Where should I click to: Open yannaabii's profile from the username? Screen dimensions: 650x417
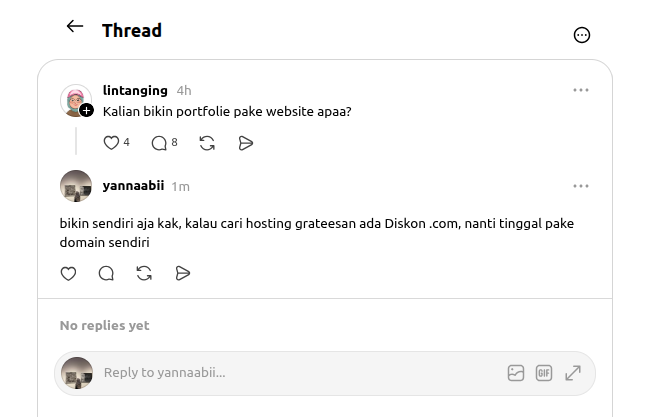(x=133, y=185)
